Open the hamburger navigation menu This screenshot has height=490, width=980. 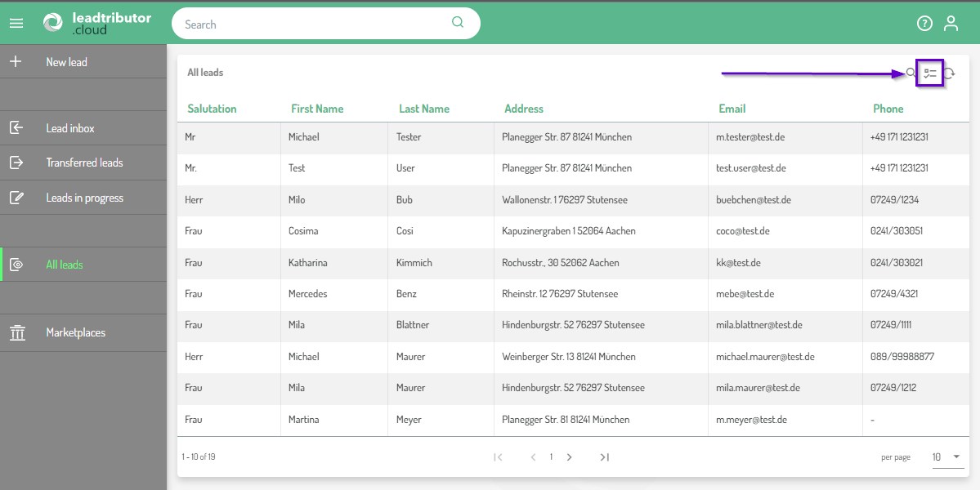click(16, 24)
